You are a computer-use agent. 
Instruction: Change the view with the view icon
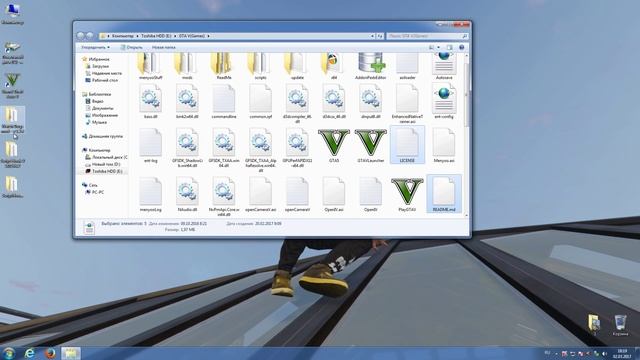431,47
